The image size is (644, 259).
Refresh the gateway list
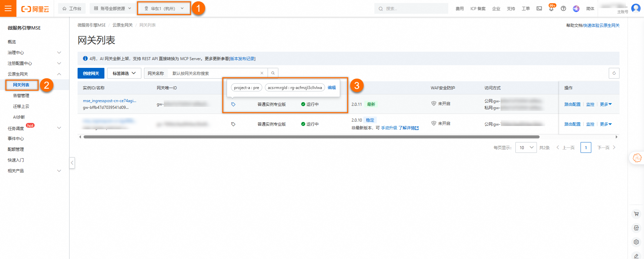click(x=614, y=73)
